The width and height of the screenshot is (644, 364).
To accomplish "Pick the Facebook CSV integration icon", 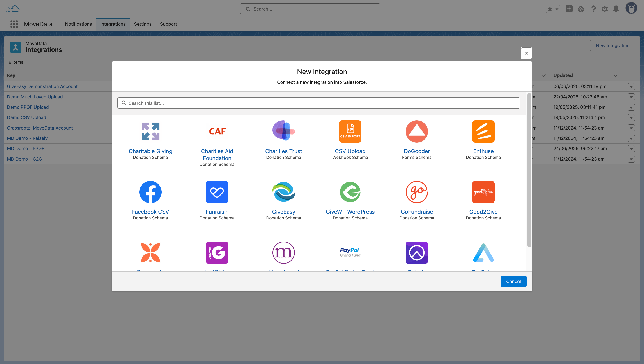I will pyautogui.click(x=150, y=192).
